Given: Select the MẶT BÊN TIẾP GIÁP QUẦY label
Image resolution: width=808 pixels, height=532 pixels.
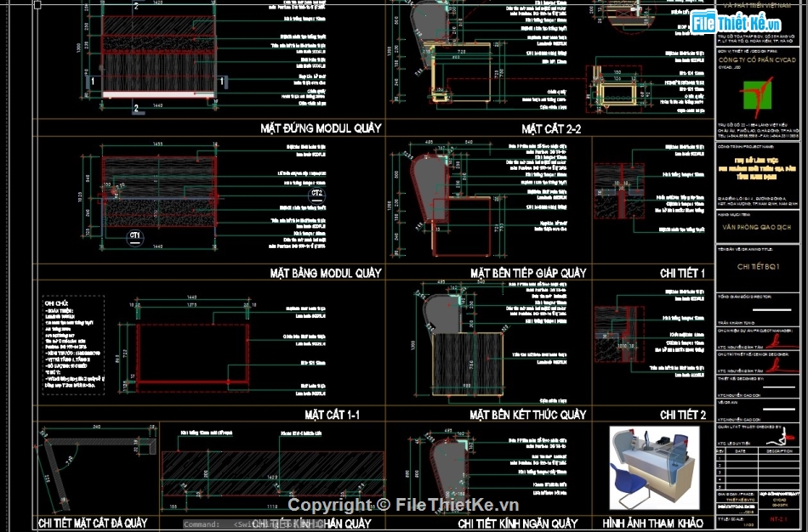Looking at the screenshot, I should tap(527, 273).
